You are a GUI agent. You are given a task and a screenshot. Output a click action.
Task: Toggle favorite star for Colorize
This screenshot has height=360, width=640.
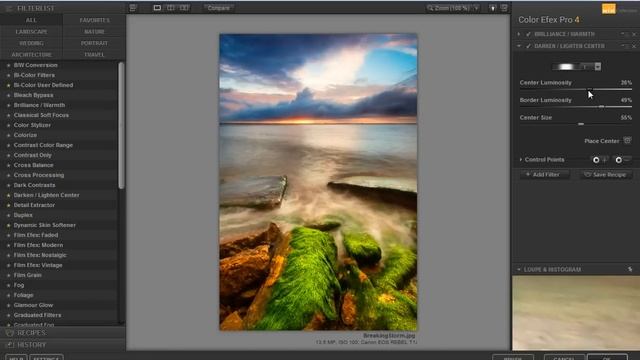click(x=8, y=136)
